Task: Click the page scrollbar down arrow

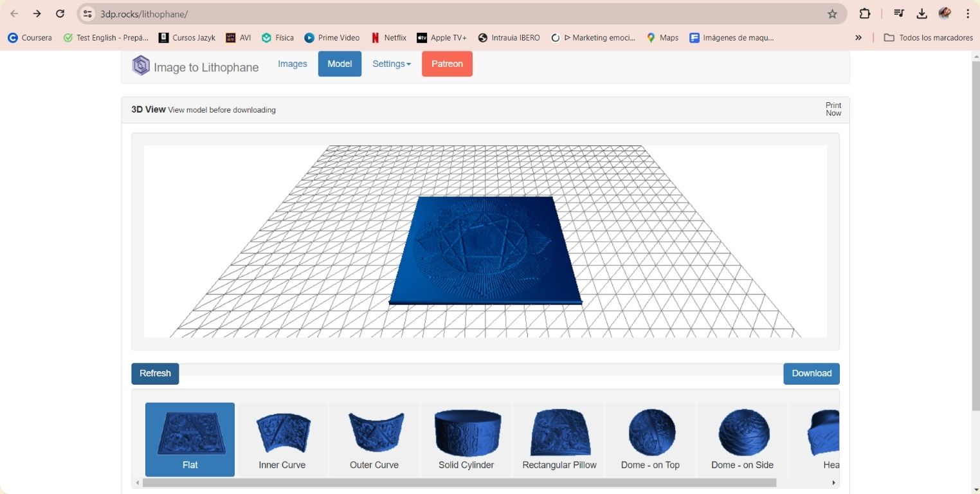Action: click(x=975, y=489)
